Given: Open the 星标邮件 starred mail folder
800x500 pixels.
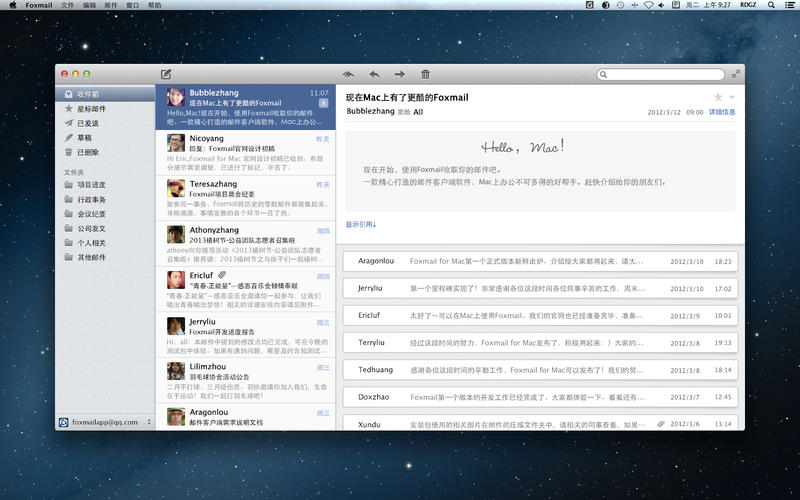Looking at the screenshot, I should 105,109.
